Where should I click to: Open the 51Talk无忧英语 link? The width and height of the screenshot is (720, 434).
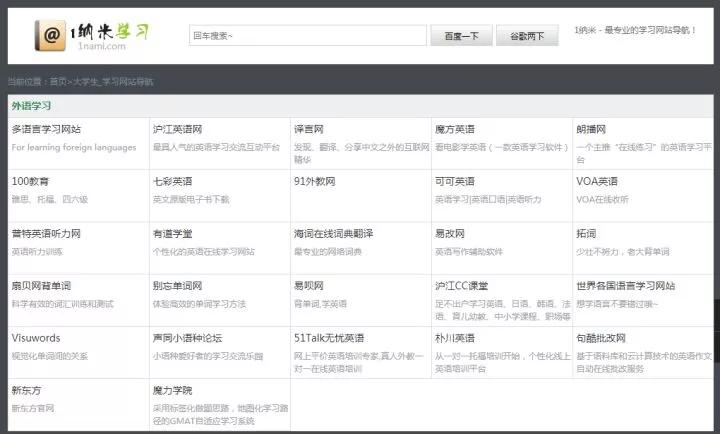pyautogui.click(x=329, y=338)
